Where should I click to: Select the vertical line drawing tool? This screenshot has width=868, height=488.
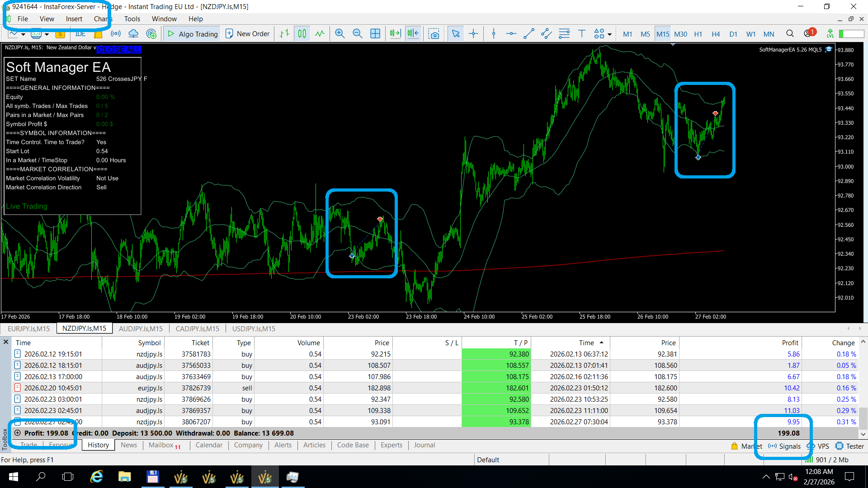pos(494,34)
